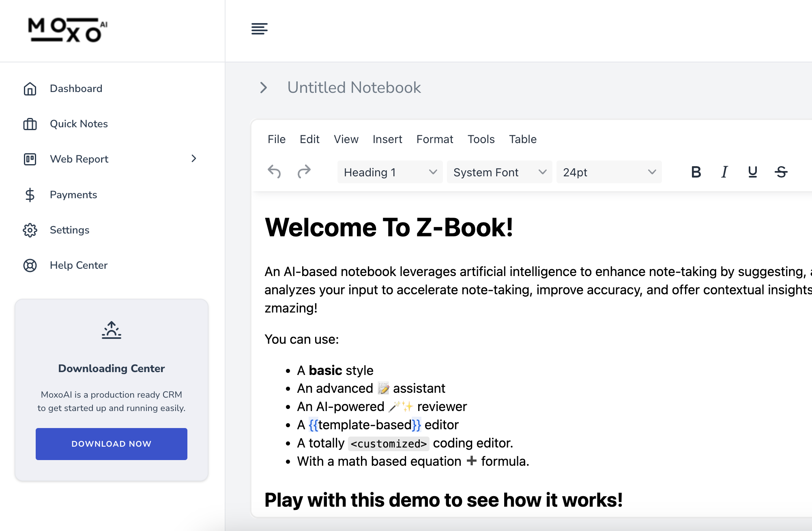Click the Web Report board icon
The width and height of the screenshot is (812, 531).
tap(30, 159)
